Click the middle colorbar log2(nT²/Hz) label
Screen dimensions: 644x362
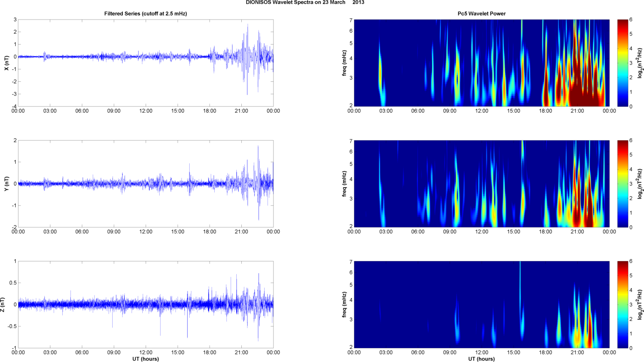pos(640,184)
